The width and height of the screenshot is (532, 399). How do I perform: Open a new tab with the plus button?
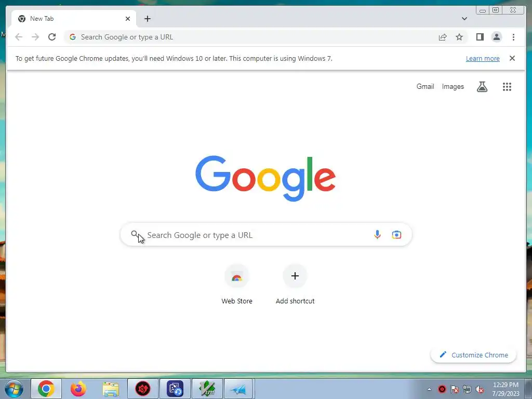147,19
